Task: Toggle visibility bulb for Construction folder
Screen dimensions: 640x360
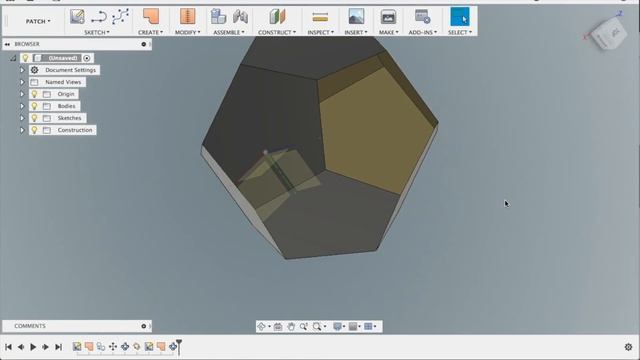Action: tap(35, 130)
